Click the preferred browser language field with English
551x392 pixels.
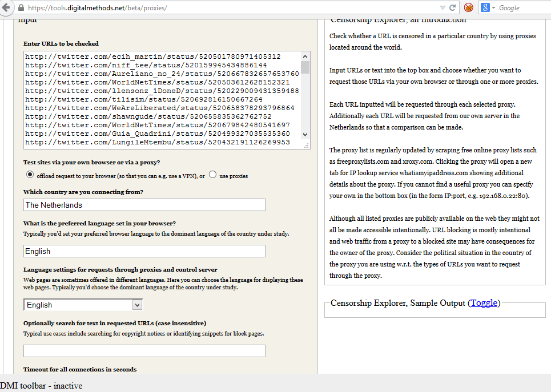[144, 251]
